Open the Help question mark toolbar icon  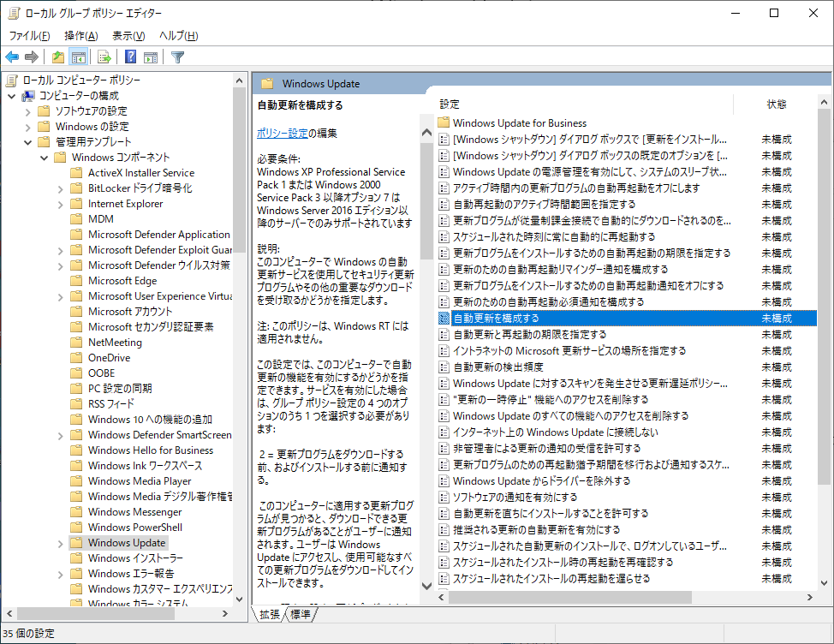click(130, 57)
